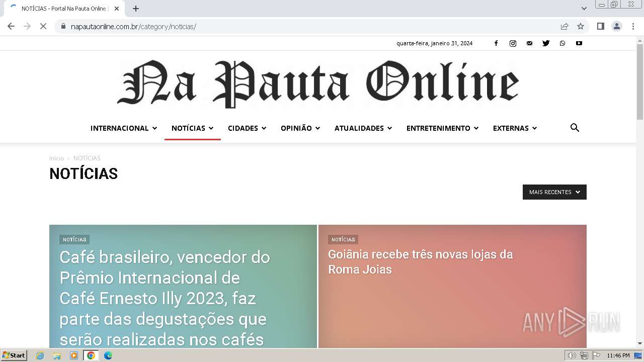Open the Chrome profile avatar
Image resolution: width=644 pixels, height=362 pixels.
(x=617, y=26)
